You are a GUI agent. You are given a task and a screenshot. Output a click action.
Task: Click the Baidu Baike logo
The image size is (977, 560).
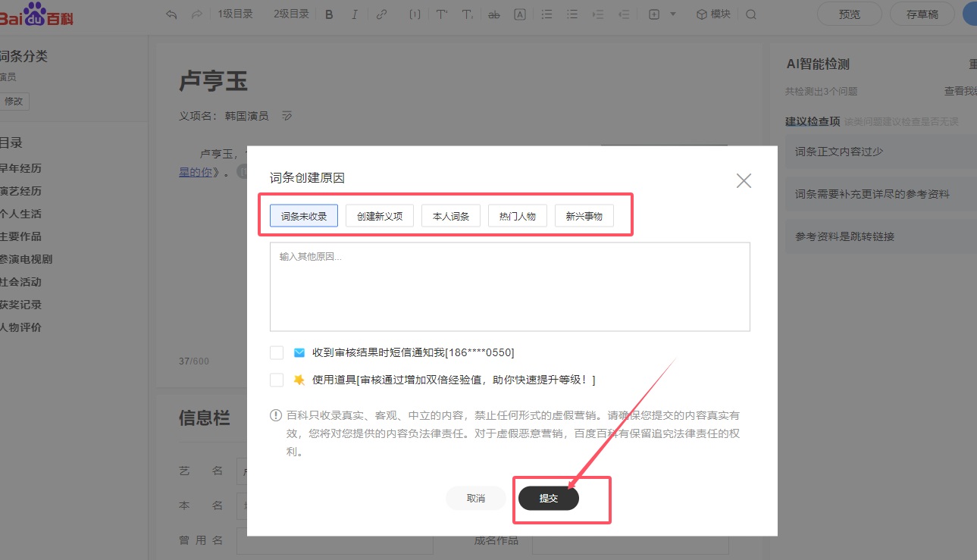tap(36, 14)
